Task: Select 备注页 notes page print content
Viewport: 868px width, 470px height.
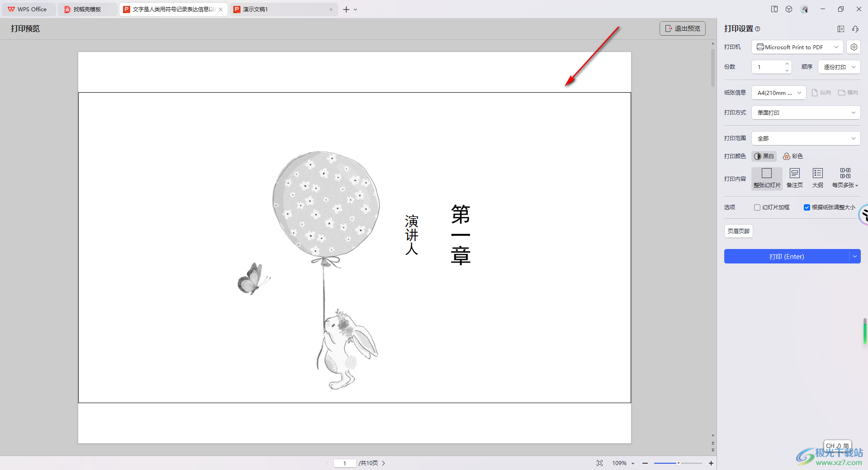Action: (x=795, y=179)
